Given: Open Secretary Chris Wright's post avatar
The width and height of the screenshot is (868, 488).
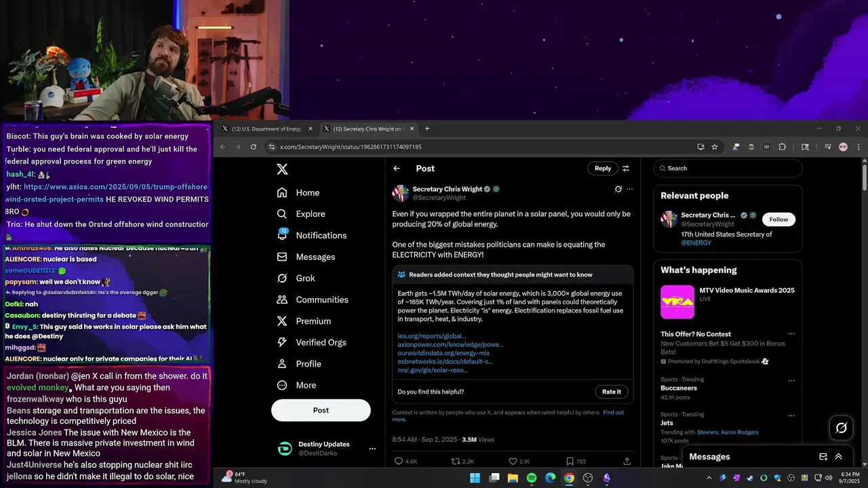Looking at the screenshot, I should [400, 193].
